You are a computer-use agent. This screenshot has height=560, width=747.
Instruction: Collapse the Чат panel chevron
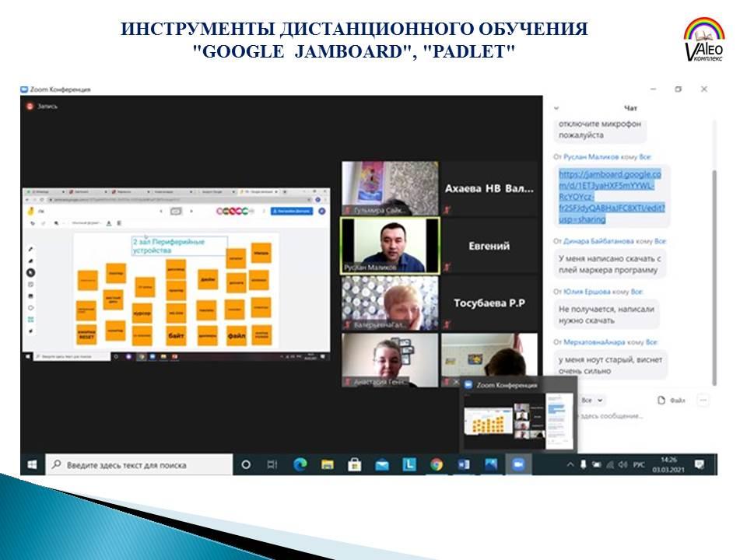pyautogui.click(x=556, y=108)
